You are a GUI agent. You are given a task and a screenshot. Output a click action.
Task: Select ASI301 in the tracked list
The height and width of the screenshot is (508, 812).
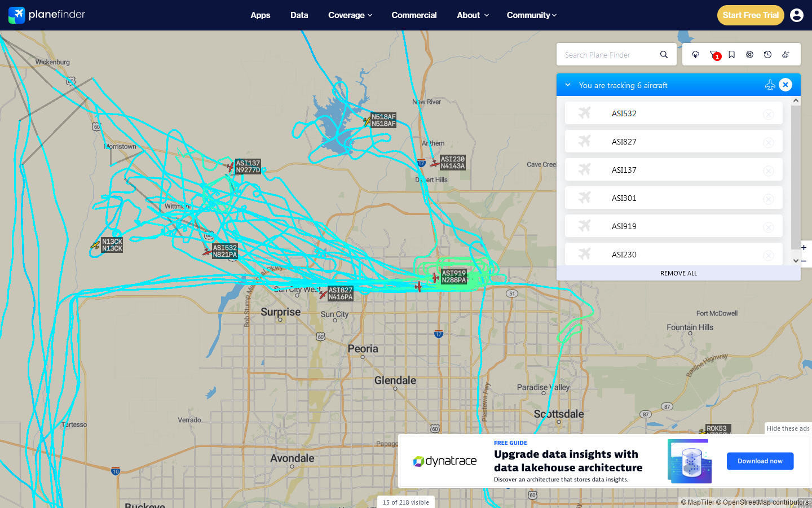(x=674, y=198)
